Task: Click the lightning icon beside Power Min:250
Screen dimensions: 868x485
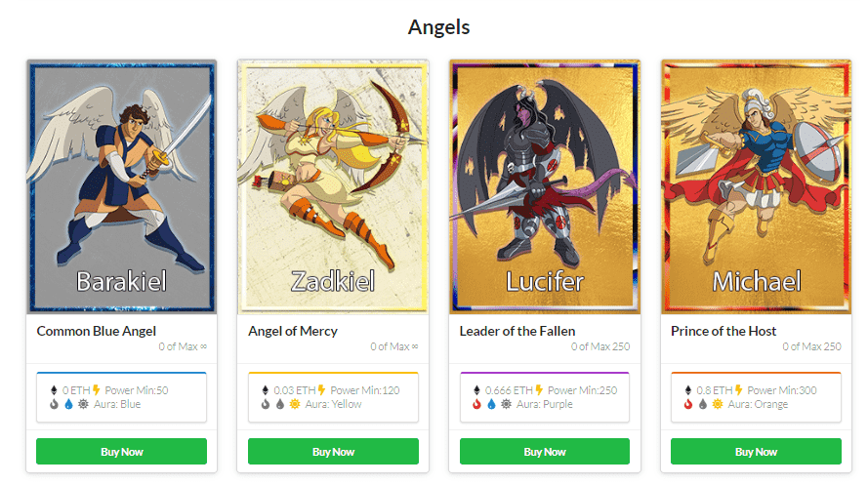Action: [x=539, y=390]
